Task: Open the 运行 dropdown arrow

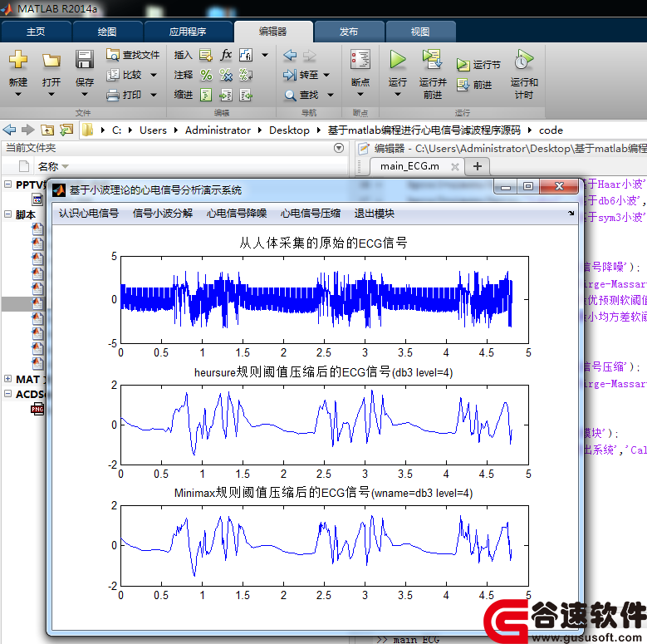Action: coord(398,95)
